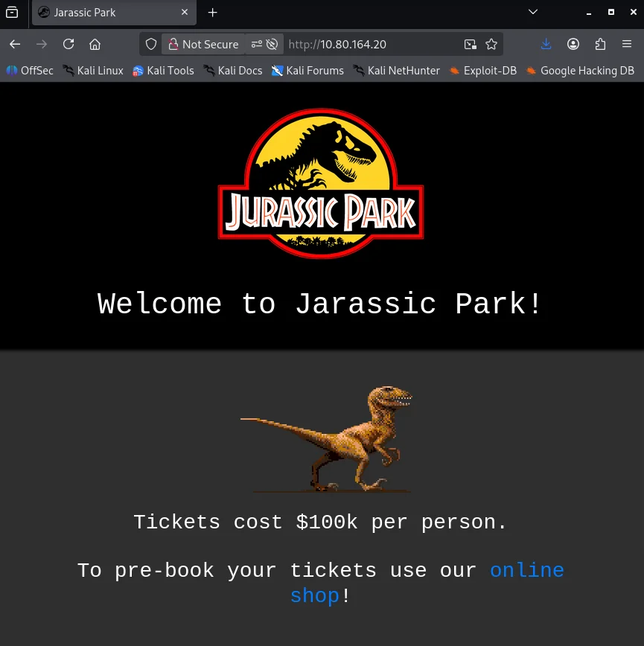Bookmark this page with the star
The image size is (644, 646).
pos(491,45)
